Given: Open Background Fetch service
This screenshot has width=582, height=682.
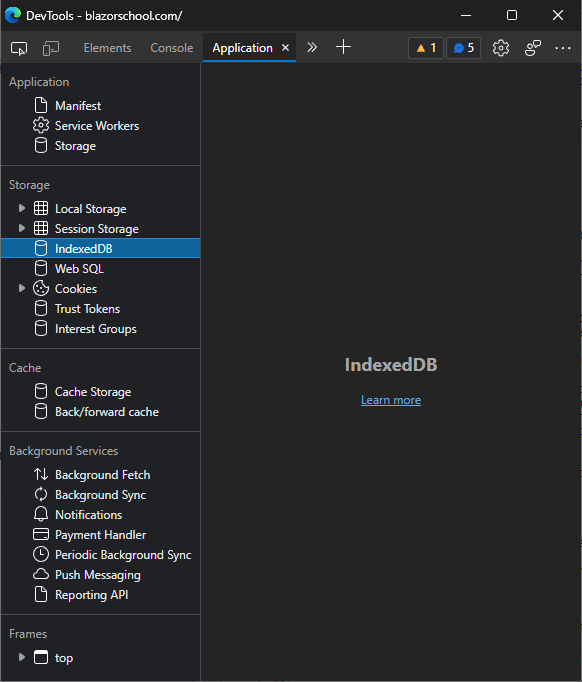Looking at the screenshot, I should [x=101, y=475].
